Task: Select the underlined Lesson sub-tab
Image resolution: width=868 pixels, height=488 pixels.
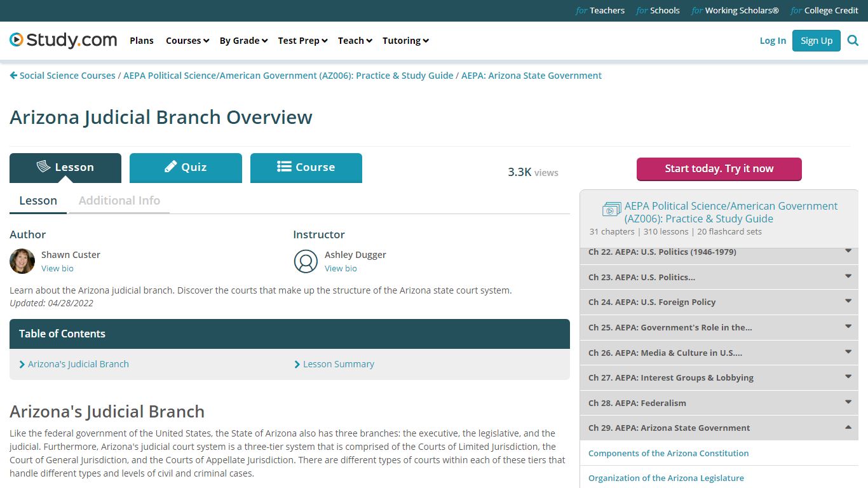Action: (38, 201)
